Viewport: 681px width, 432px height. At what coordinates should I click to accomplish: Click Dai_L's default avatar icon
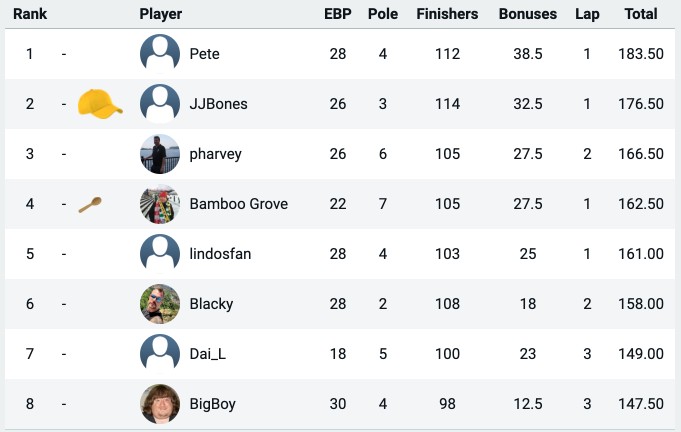point(160,353)
